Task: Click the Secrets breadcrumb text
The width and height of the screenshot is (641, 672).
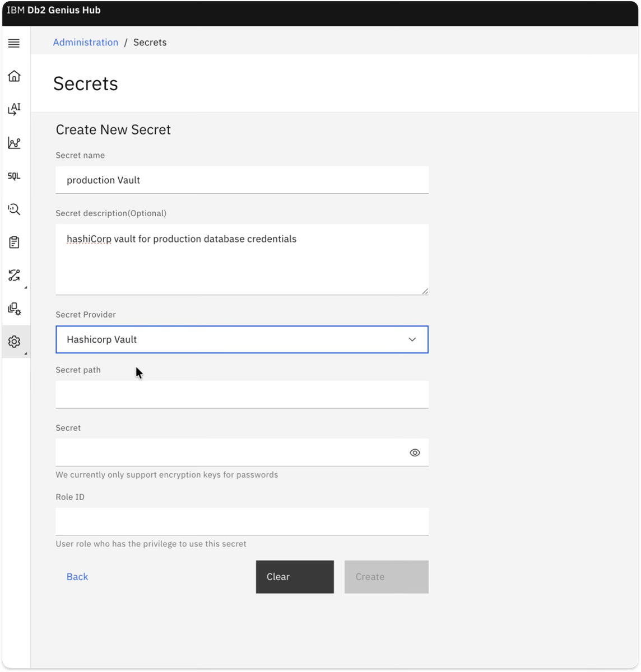Action: coord(150,43)
